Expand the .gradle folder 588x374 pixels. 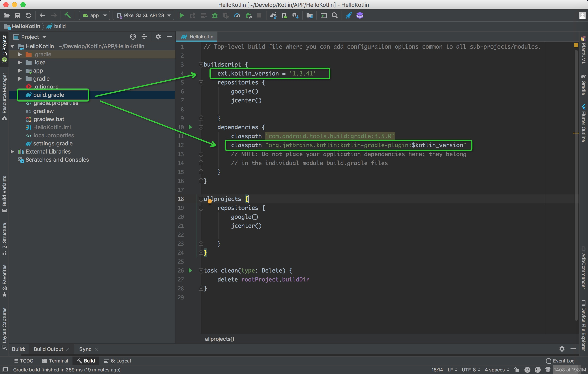tap(20, 54)
